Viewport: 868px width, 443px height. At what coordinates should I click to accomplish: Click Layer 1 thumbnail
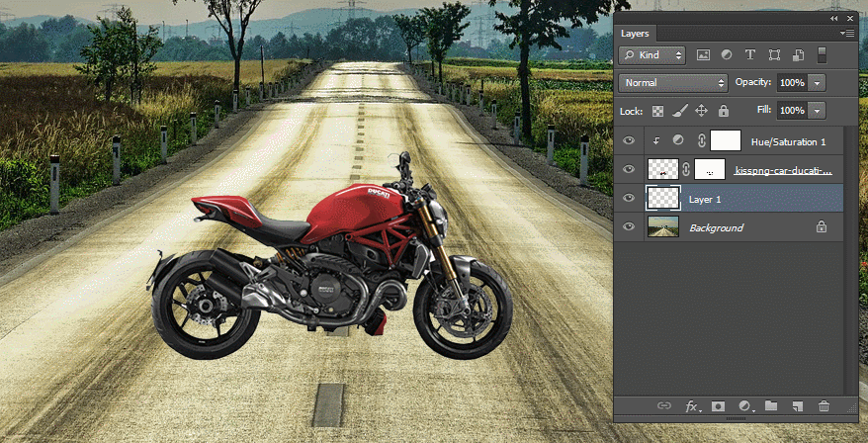point(663,198)
